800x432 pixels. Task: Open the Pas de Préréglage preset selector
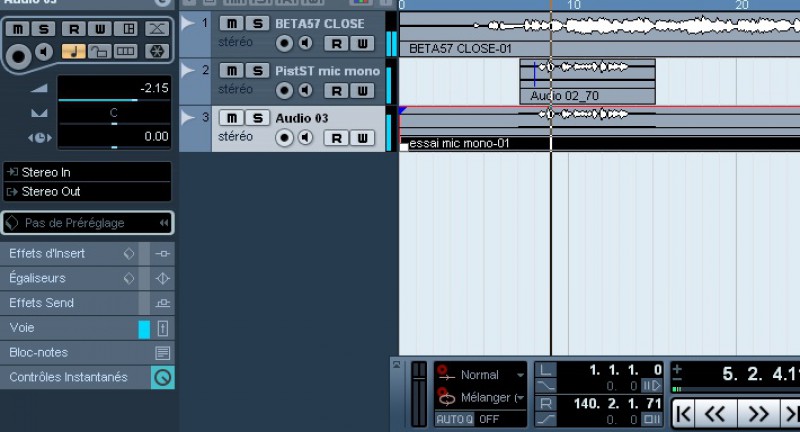tap(87, 223)
